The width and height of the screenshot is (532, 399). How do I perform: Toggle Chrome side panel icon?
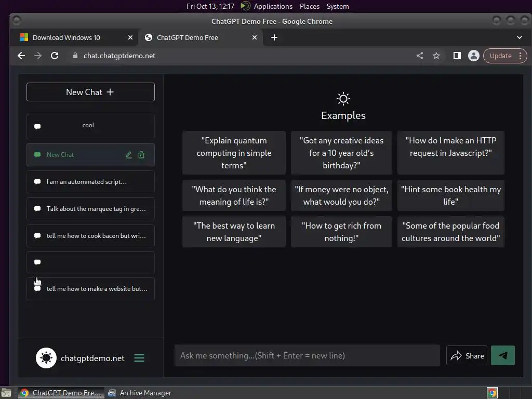(457, 56)
